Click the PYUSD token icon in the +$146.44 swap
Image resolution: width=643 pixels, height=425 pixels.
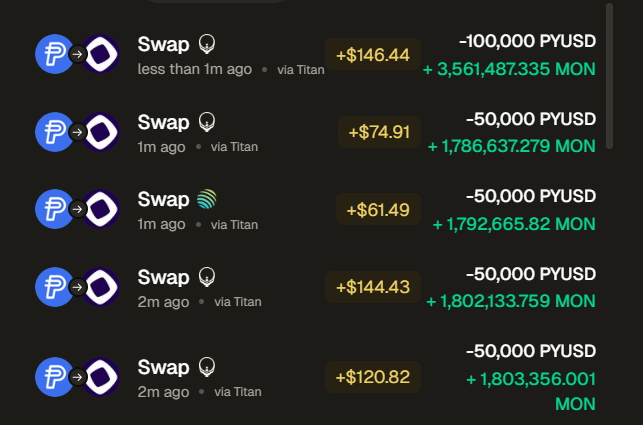[54, 54]
